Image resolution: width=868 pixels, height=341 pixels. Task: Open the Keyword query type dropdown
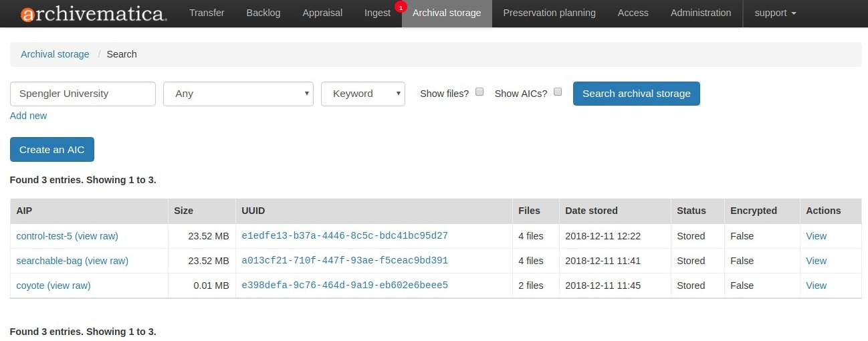(x=362, y=94)
